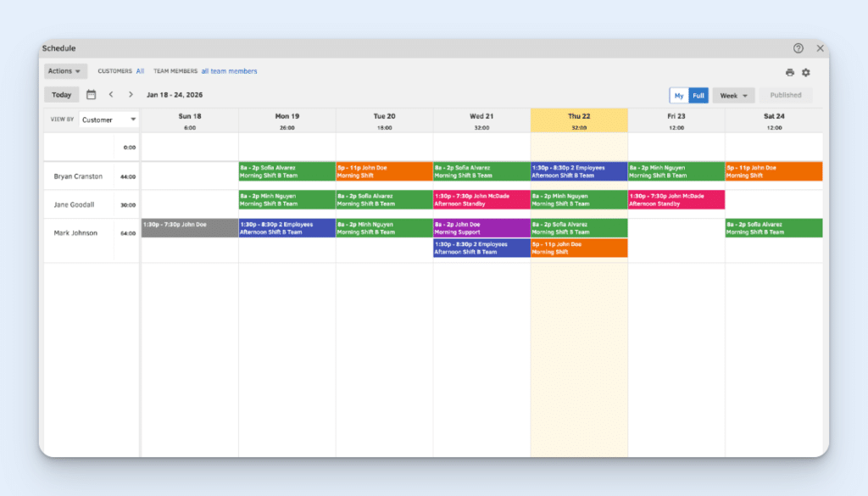Change the View By Customer selector

click(x=108, y=120)
